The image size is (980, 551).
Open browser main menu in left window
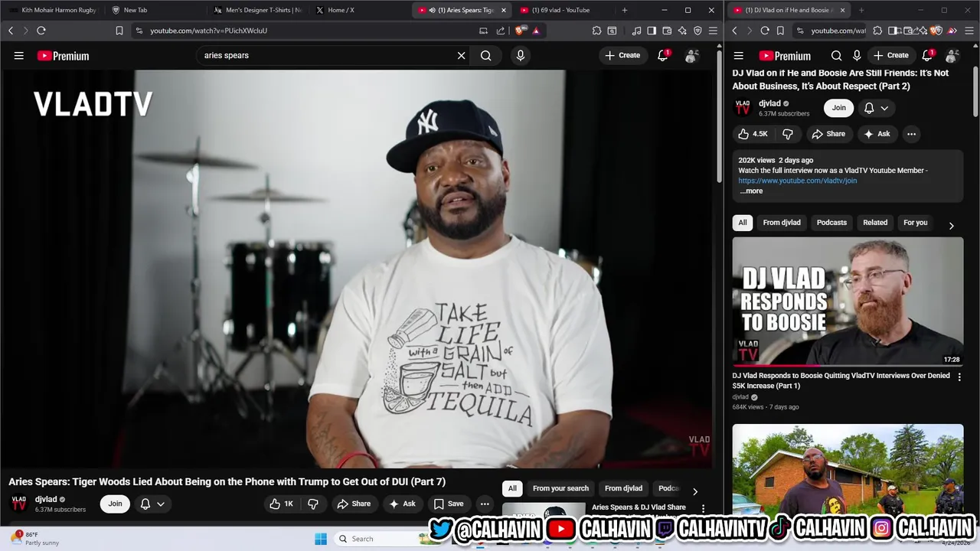click(713, 31)
